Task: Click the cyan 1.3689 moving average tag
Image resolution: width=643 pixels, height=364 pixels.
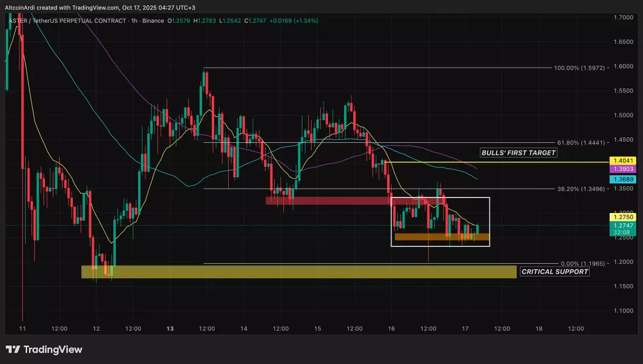Action: click(623, 179)
